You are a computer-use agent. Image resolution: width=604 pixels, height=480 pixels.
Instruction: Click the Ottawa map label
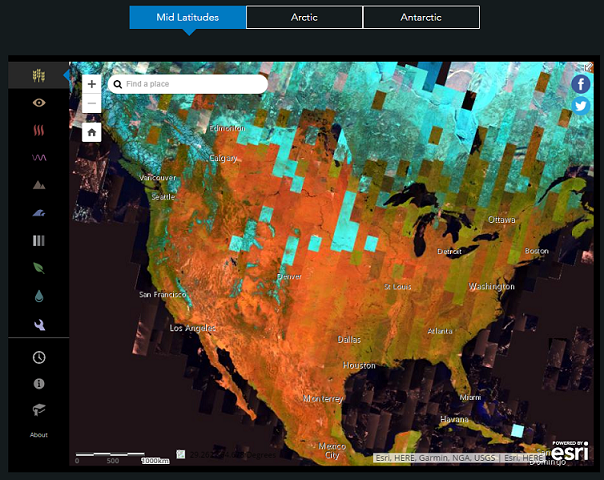coord(502,220)
